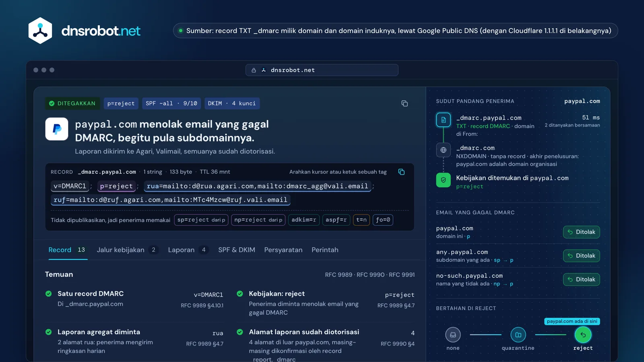Viewport: 644px width, 362px height.
Task: Click the dnsrobot.net wordmark link
Action: [x=101, y=31]
